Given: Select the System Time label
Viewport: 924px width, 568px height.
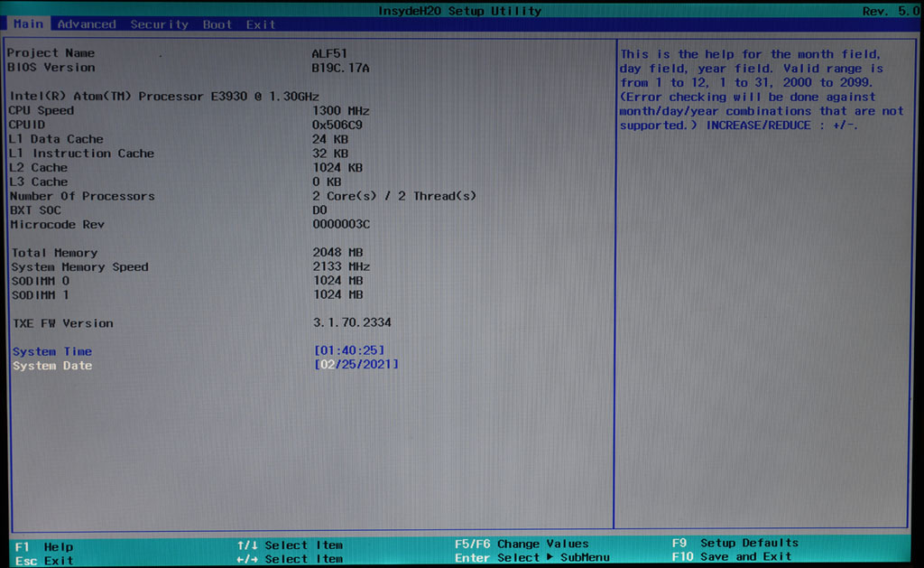Looking at the screenshot, I should coord(51,351).
